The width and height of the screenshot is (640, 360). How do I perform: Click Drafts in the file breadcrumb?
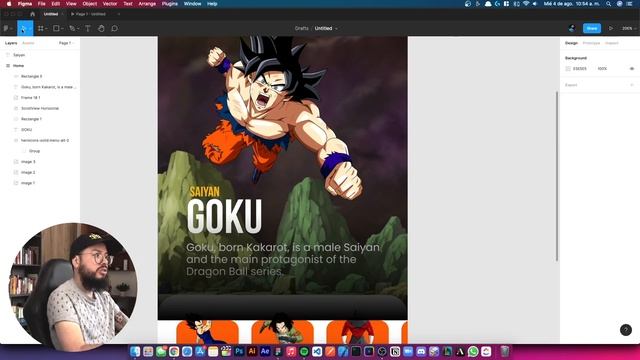pos(302,29)
